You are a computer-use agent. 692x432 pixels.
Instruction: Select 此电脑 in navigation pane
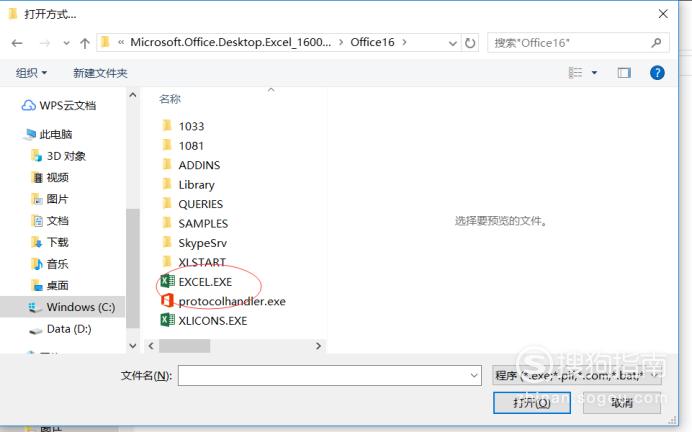49,134
